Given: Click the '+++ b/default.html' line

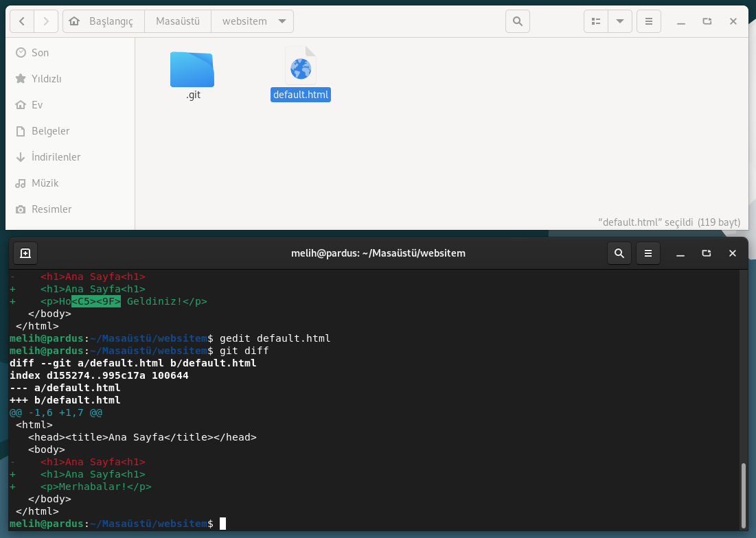Looking at the screenshot, I should pos(65,400).
